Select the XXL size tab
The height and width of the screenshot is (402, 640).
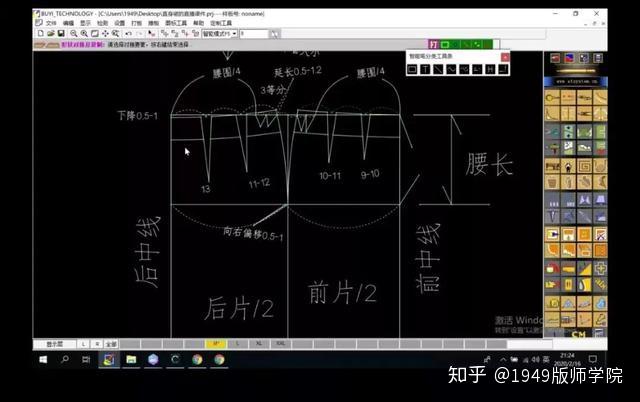coord(280,344)
